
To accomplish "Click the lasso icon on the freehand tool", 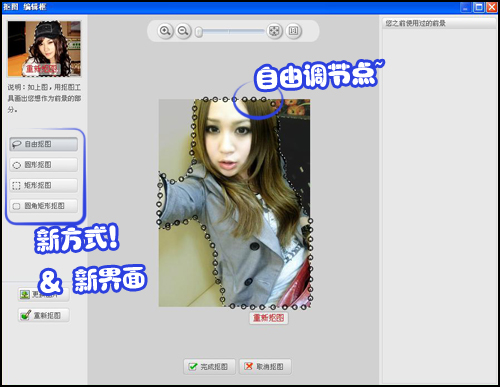I will (x=16, y=145).
